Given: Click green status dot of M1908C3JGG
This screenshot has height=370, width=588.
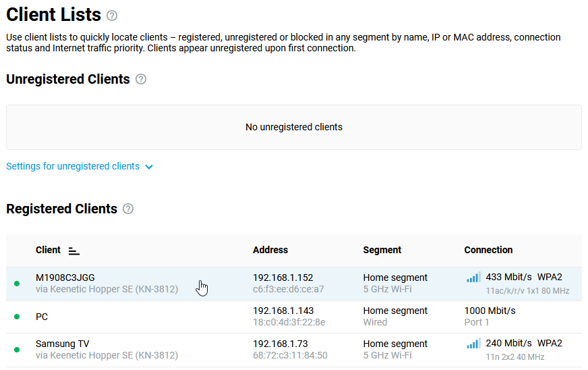Looking at the screenshot, I should (x=17, y=284).
